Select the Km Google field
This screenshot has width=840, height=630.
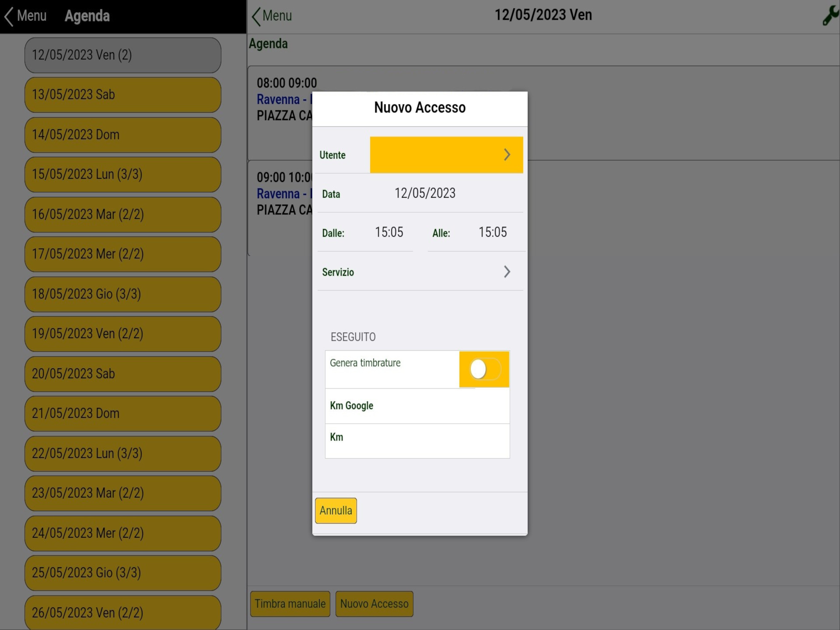pos(417,406)
